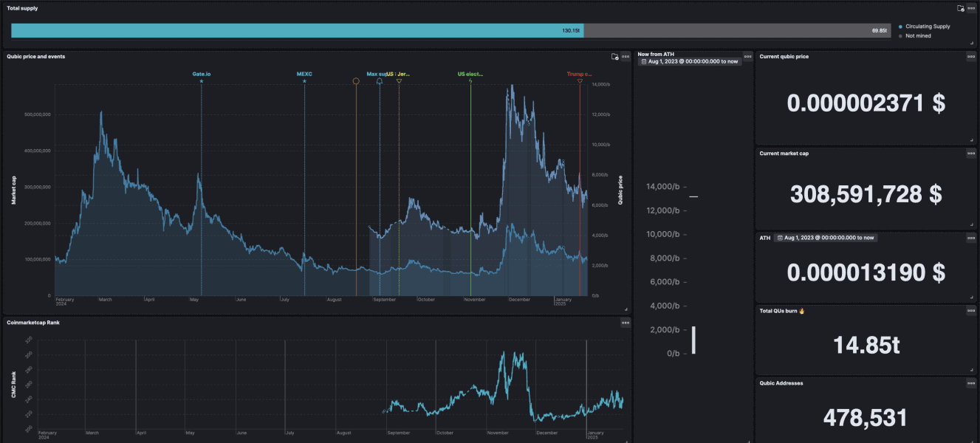Click white vertical bar in Now from ATH chart
Viewport: 980px width, 443px height.
693,340
